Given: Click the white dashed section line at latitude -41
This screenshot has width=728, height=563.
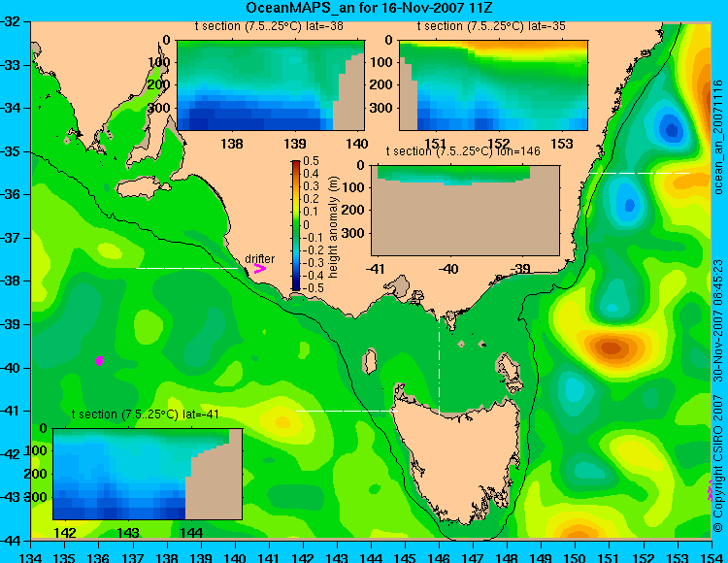Looking at the screenshot, I should [x=347, y=411].
